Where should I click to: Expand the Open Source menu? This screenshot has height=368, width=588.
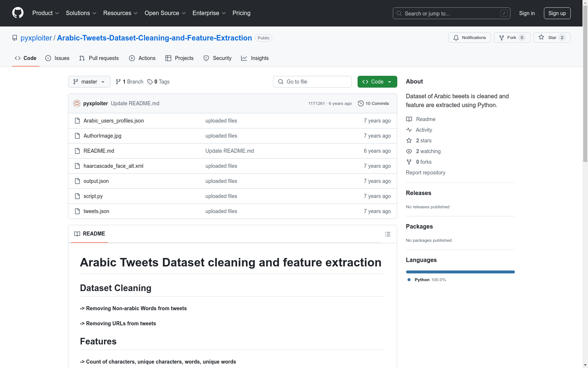[x=165, y=13]
